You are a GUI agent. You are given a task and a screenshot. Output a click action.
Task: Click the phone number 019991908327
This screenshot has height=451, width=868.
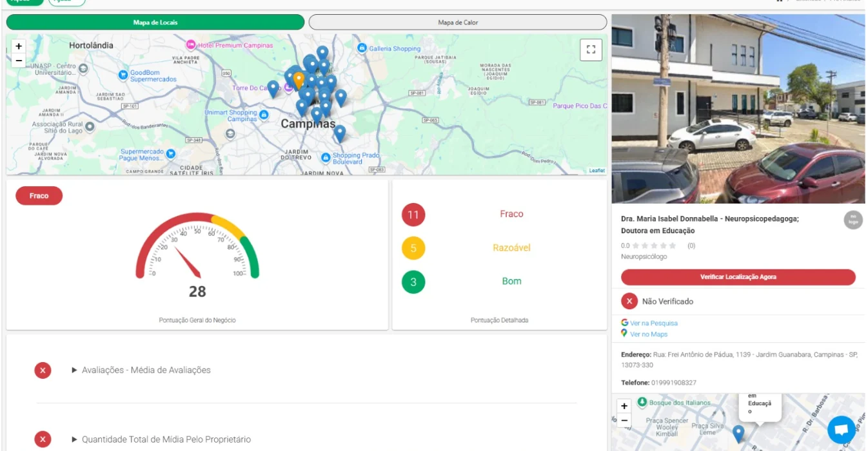(x=674, y=383)
